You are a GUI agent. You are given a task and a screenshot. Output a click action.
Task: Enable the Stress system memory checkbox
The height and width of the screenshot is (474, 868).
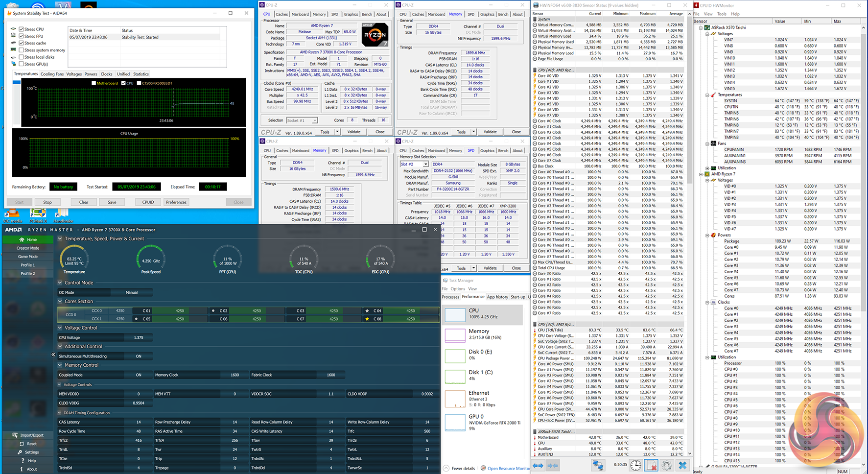pos(22,50)
